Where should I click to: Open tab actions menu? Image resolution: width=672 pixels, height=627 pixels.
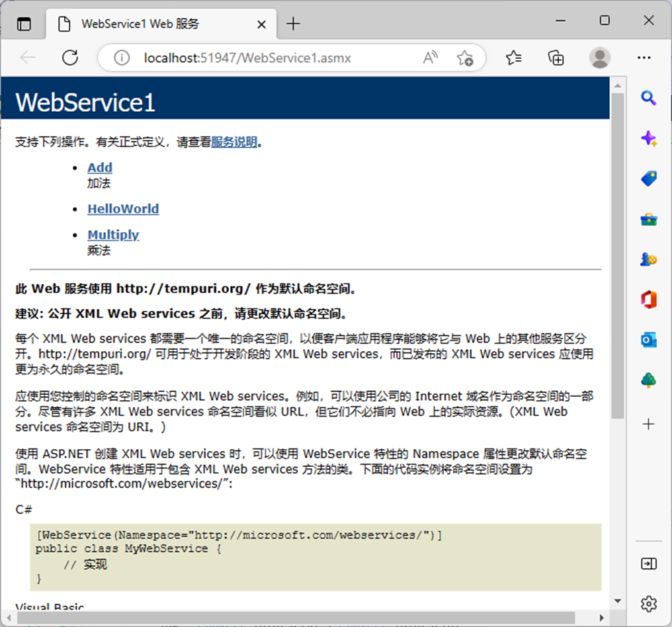click(x=24, y=24)
